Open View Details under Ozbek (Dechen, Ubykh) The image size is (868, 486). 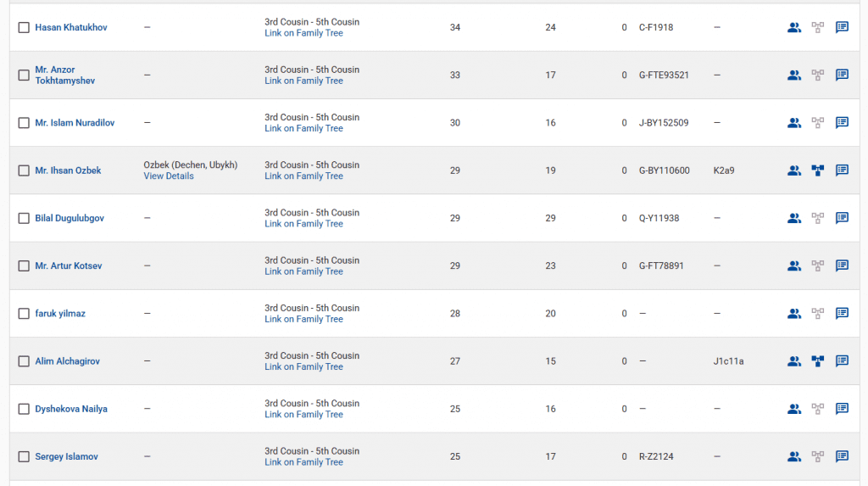[169, 176]
